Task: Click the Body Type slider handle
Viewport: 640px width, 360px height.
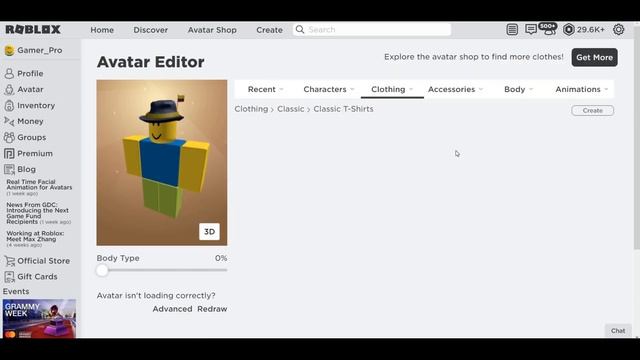Action: 102,270
